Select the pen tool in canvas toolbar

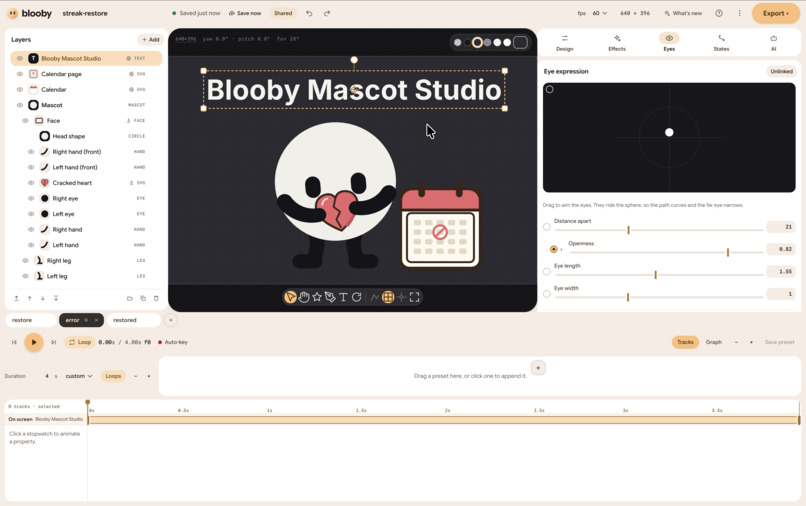click(330, 297)
